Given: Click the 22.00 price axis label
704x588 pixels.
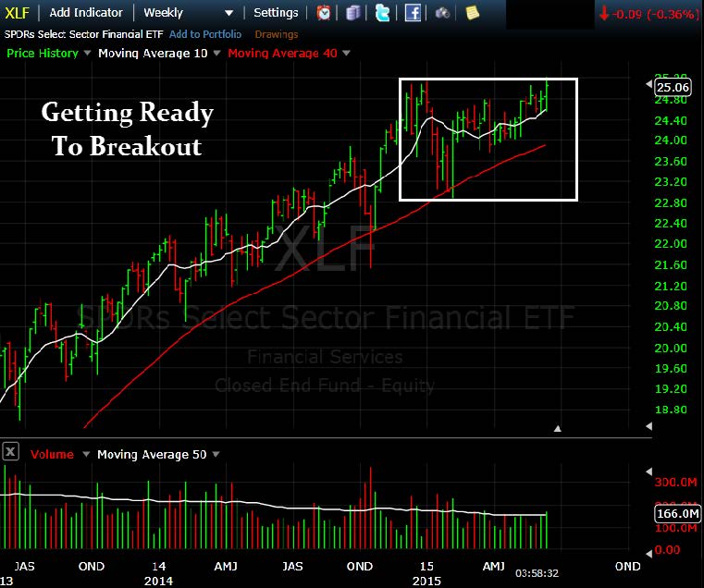Looking at the screenshot, I should 671,244.
